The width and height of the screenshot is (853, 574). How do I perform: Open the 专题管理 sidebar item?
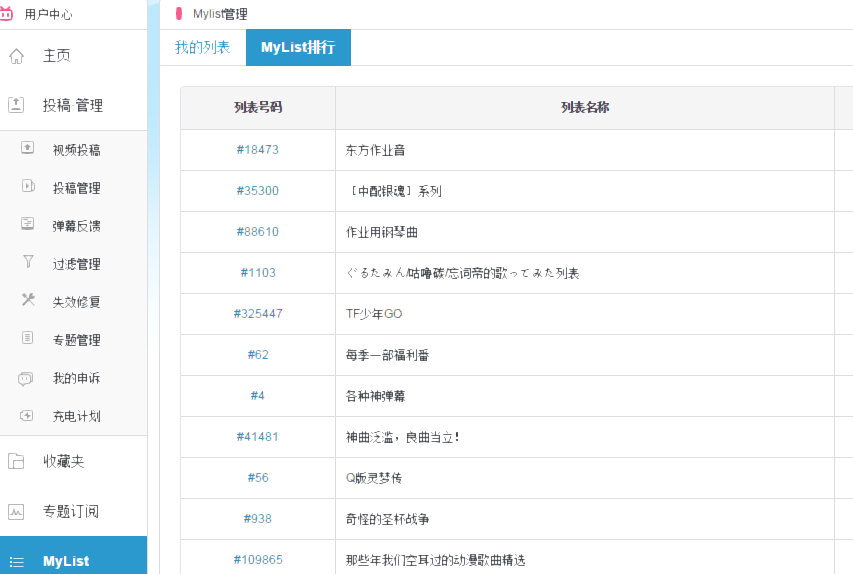76,340
